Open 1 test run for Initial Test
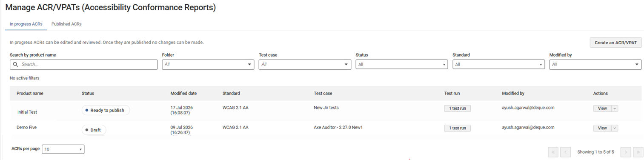 pyautogui.click(x=457, y=109)
